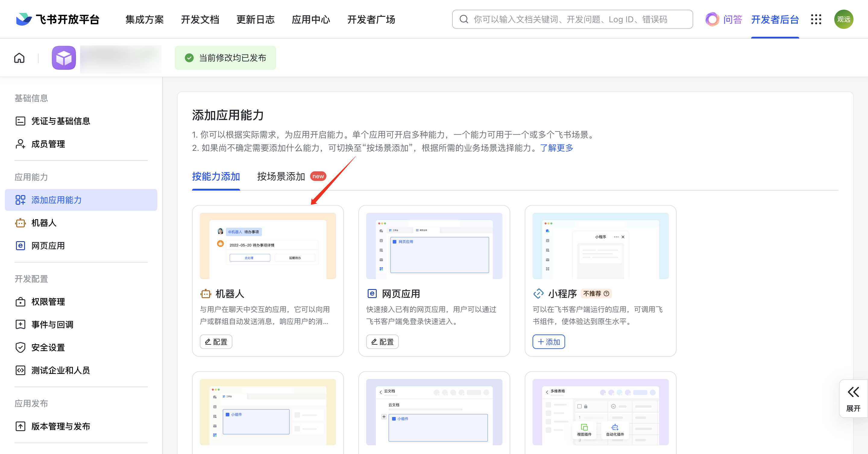Image resolution: width=868 pixels, height=454 pixels.
Task: Click 配置 button on 网页应用 card
Action: click(382, 342)
